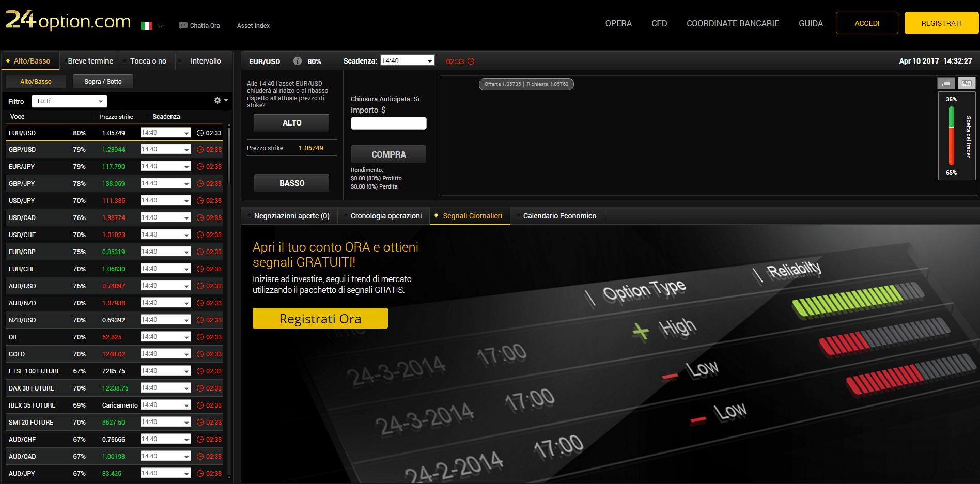Screen dimensions: 980x484
Task: Click the red countdown clock icon beside Scadenza
Action: point(471,61)
